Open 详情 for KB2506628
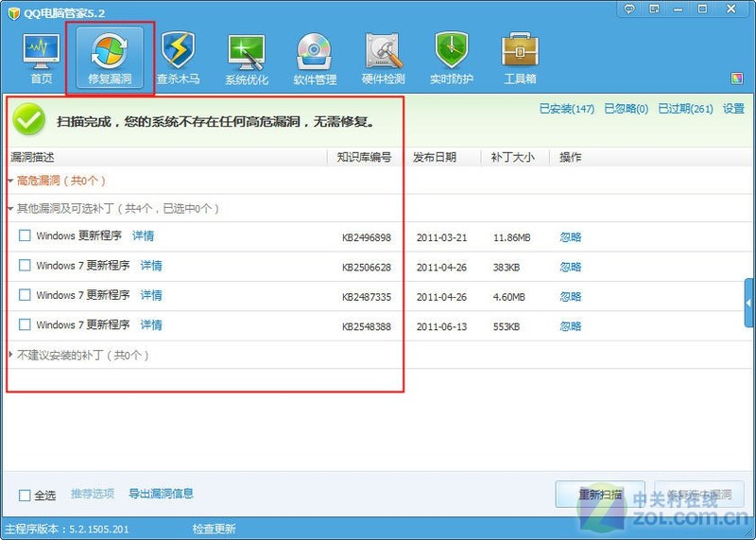This screenshot has width=756, height=540. pyautogui.click(x=151, y=266)
